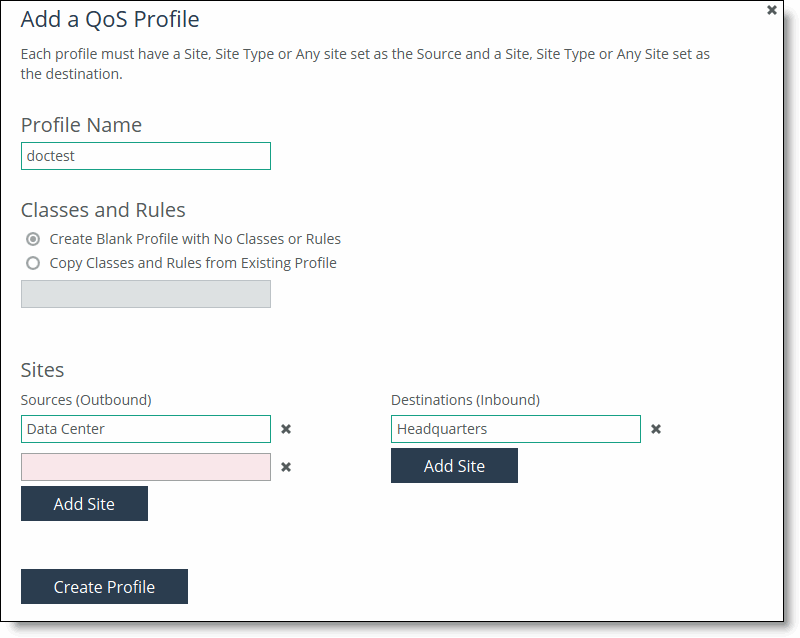The height and width of the screenshot is (638, 800).
Task: Remove the Data Center source site
Action: pyautogui.click(x=286, y=429)
